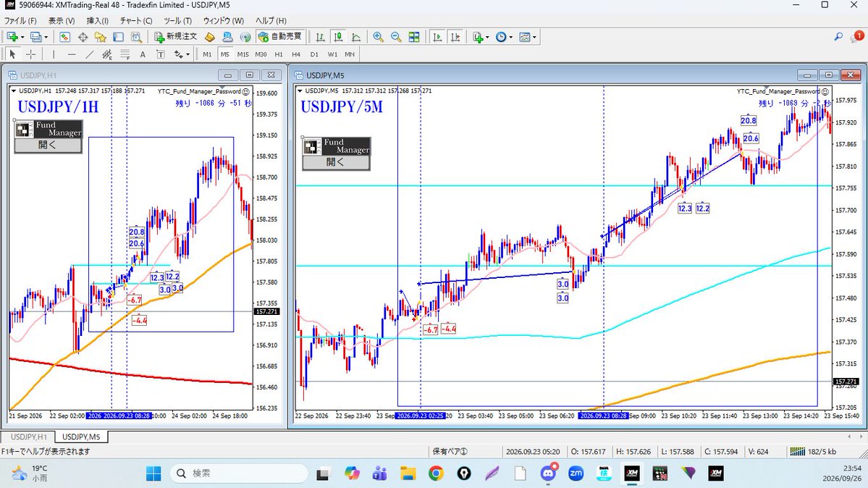
Task: Click the taskbar 検索 search box
Action: (240, 474)
